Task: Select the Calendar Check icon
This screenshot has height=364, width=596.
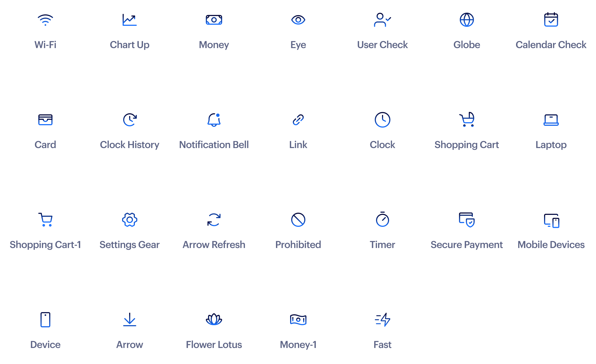Action: (551, 20)
